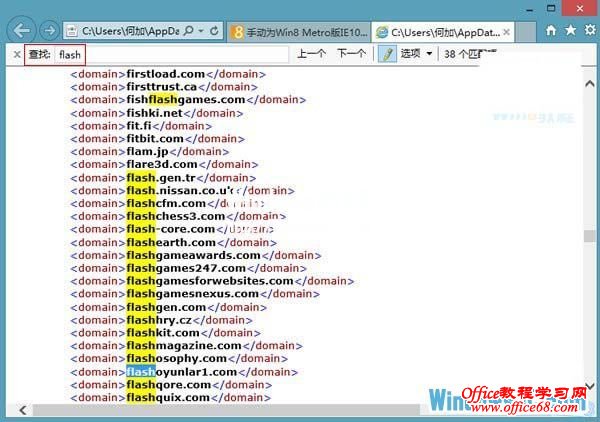Screen dimensions: 600x422
Task: Click the vertical scrollbar thumb
Action: (x=590, y=236)
